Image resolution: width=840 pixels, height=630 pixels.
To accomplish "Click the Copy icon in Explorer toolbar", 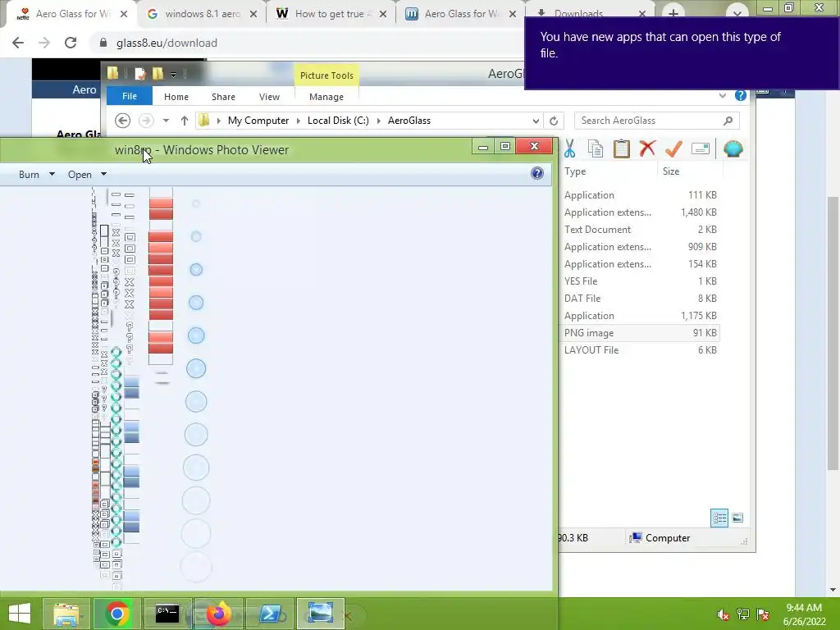I will (596, 149).
